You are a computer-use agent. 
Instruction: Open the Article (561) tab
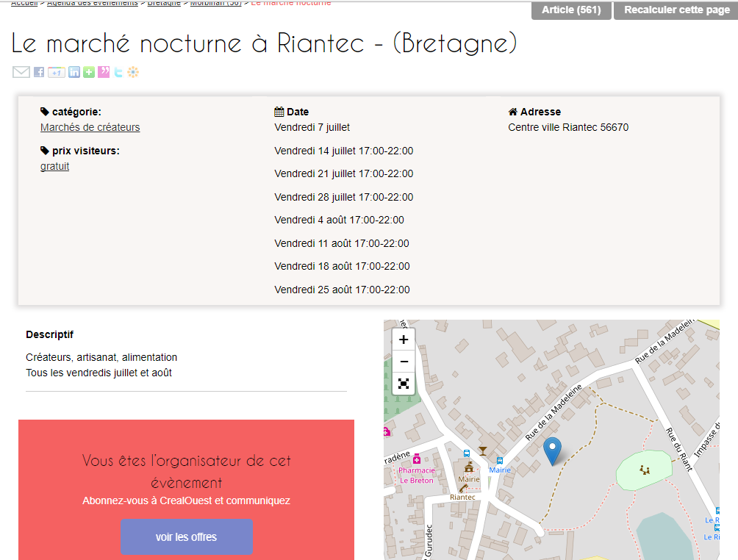571,10
